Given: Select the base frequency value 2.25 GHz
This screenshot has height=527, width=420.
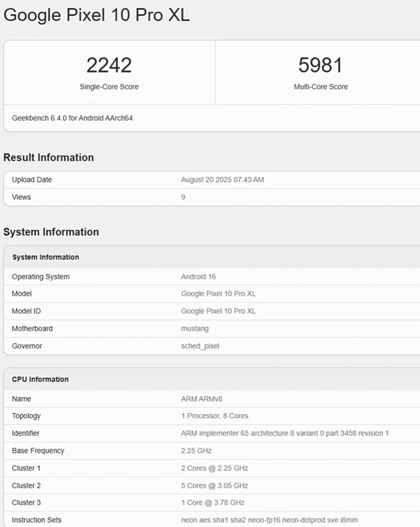Looking at the screenshot, I should tap(197, 451).
